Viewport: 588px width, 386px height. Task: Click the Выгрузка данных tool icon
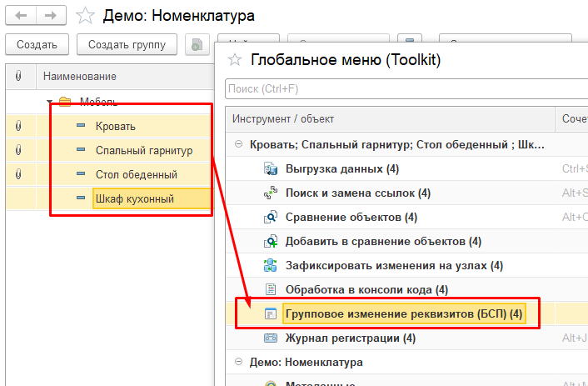coord(270,169)
